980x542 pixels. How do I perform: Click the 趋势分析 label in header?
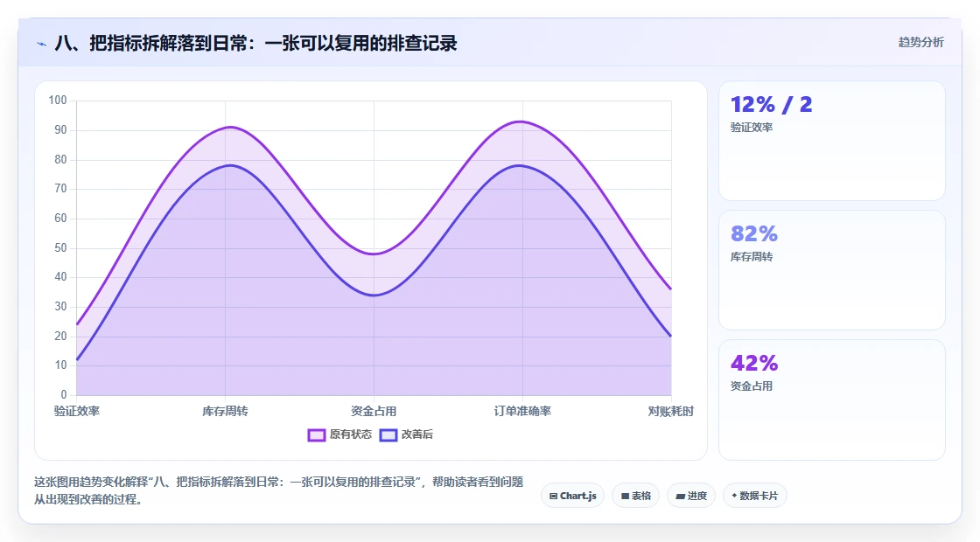(x=920, y=43)
